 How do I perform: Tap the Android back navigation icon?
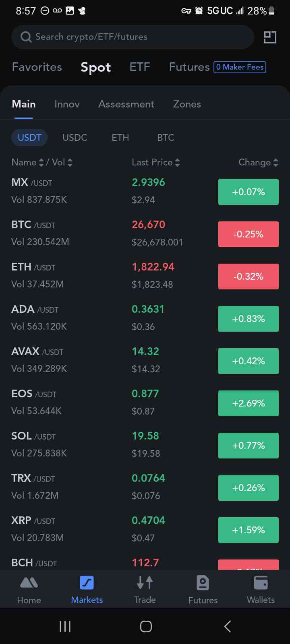pyautogui.click(x=227, y=626)
